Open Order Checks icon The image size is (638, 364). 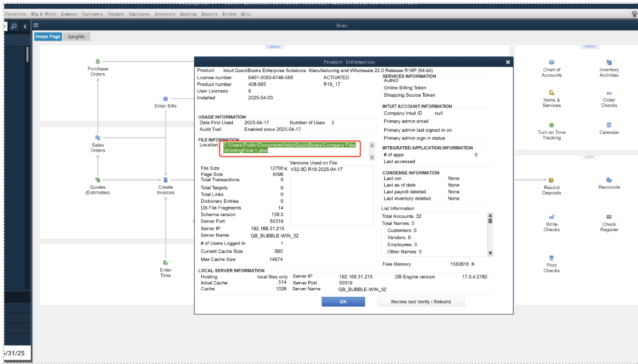[609, 93]
